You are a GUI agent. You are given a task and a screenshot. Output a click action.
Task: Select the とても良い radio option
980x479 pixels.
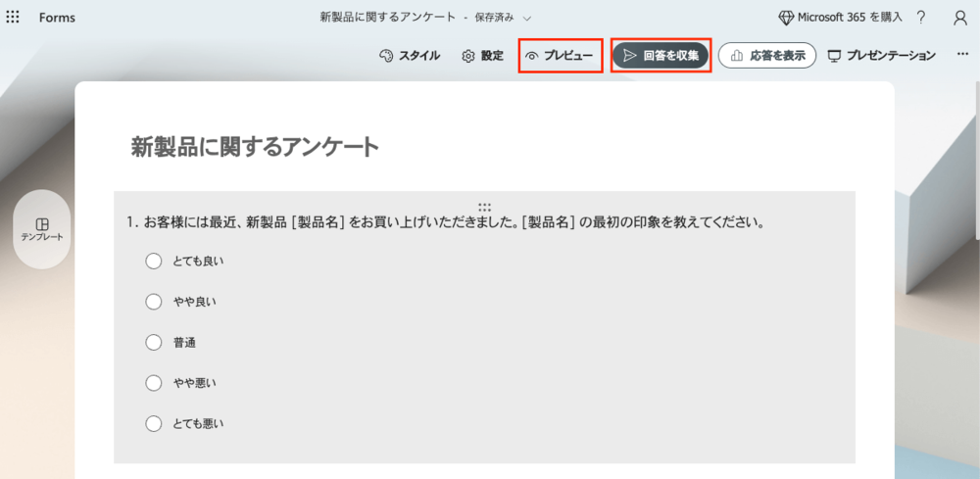[153, 262]
